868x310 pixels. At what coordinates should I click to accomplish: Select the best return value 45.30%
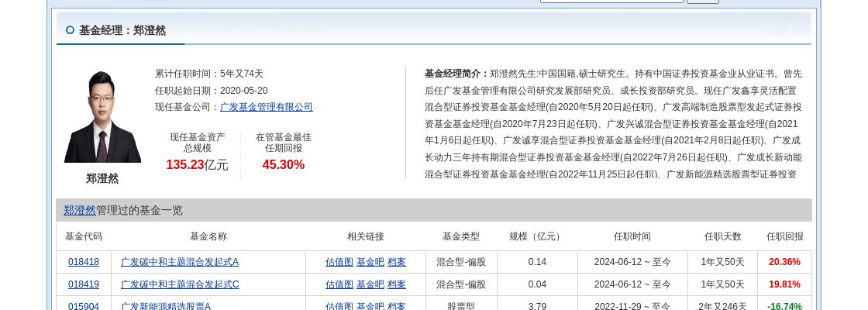tap(284, 164)
